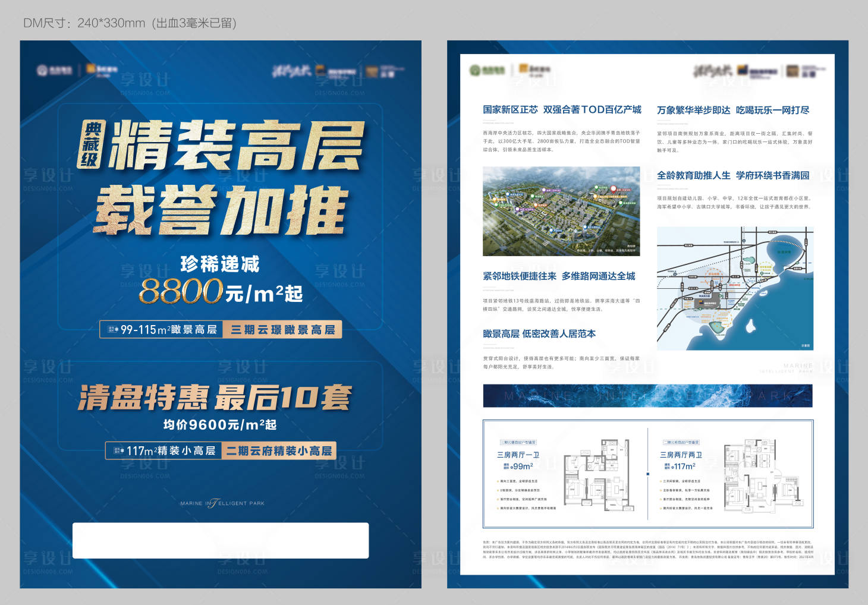Click the gold 二期云府精装小高层 tag
Screen dimensions: 868x605
tap(279, 450)
